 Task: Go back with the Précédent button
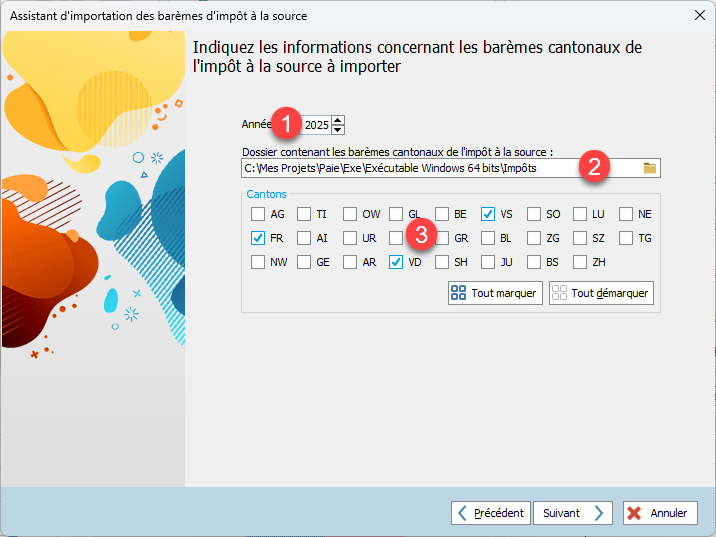(x=490, y=513)
